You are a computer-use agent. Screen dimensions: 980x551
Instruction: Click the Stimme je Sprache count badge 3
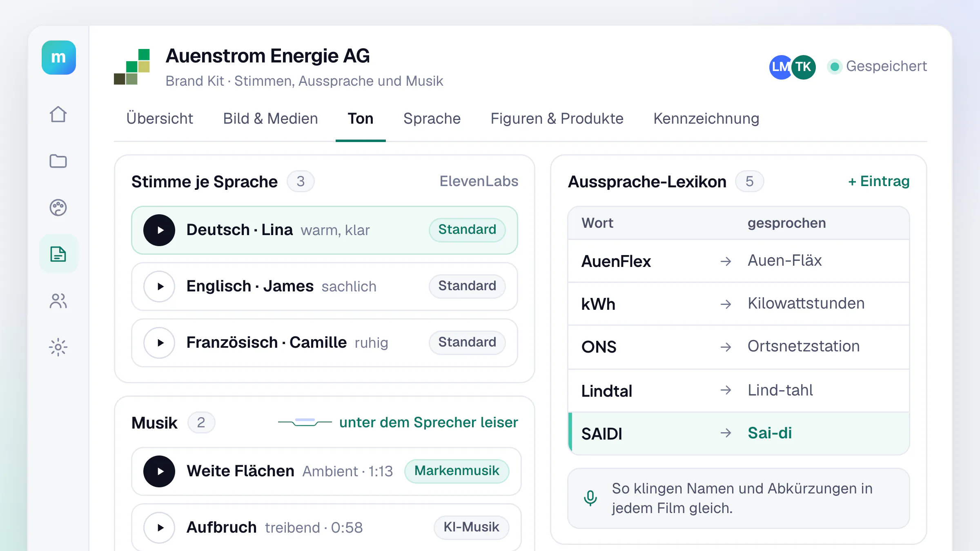pyautogui.click(x=301, y=181)
